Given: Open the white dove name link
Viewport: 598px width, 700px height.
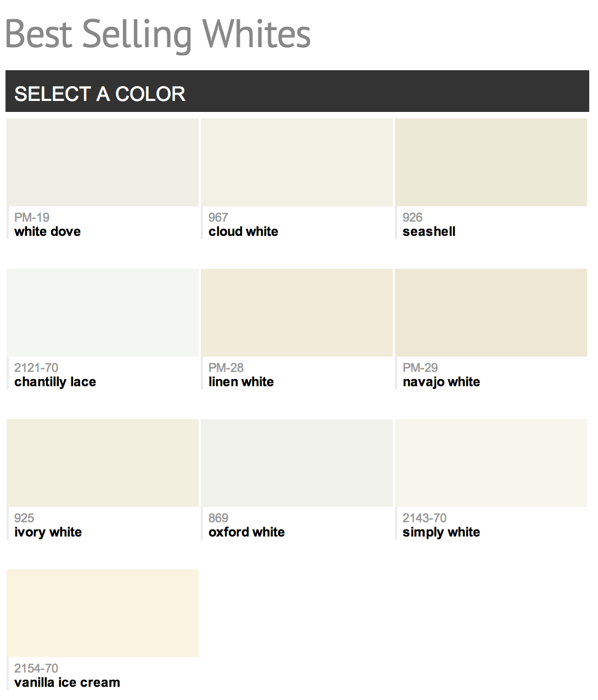Looking at the screenshot, I should (x=48, y=232).
